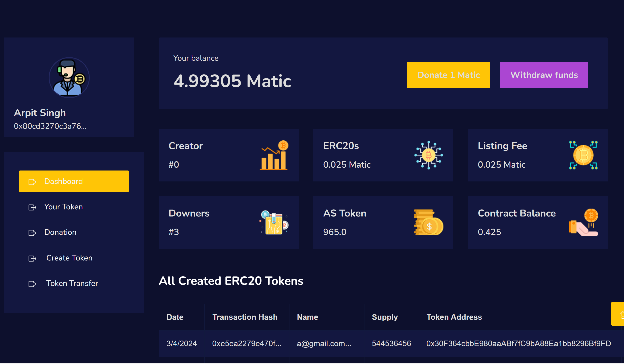This screenshot has width=624, height=364.
Task: Click the Arpit Singh profile avatar
Action: point(69,78)
